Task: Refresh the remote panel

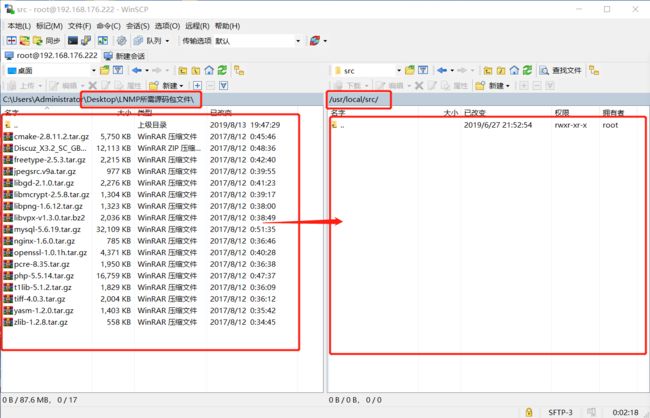Action: click(x=527, y=70)
